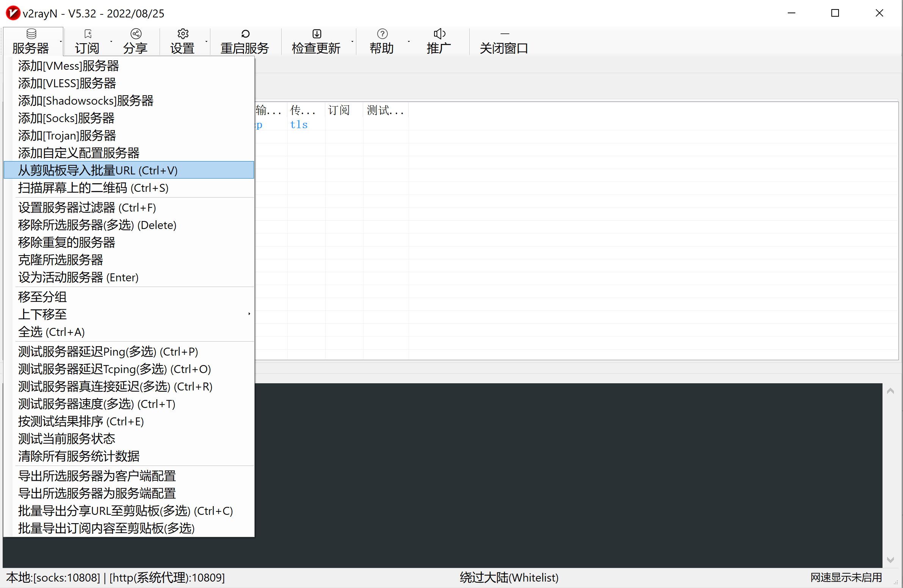Viewport: 903px width, 588px height.
Task: Expand the 上下移至 submenu arrow
Action: 249,314
